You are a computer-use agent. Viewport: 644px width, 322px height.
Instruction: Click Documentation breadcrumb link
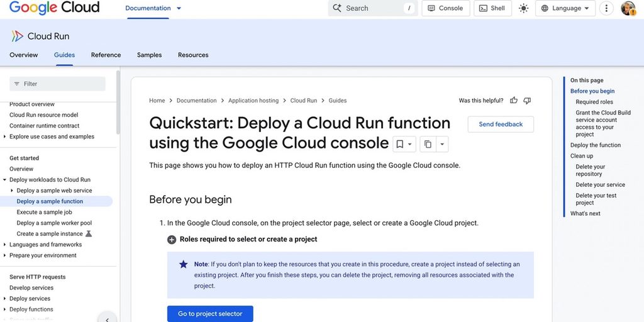[196, 101]
